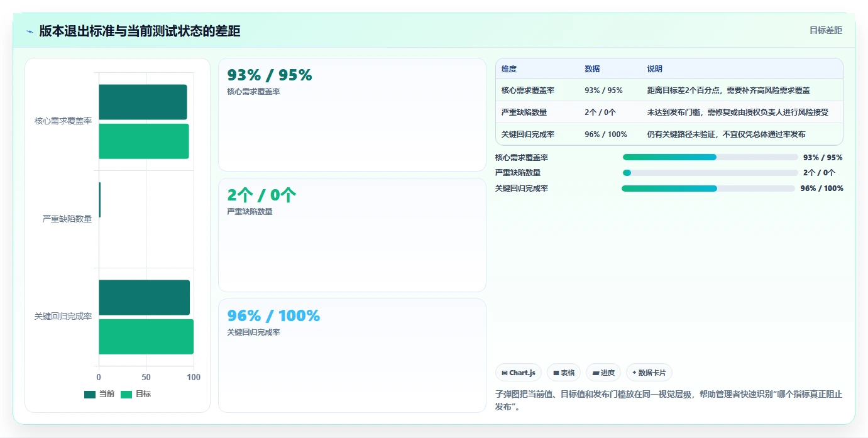Screen dimensions: 868x438
Task: Click the 严重缺陷数量 chart axis label
Action: pyautogui.click(x=67, y=219)
